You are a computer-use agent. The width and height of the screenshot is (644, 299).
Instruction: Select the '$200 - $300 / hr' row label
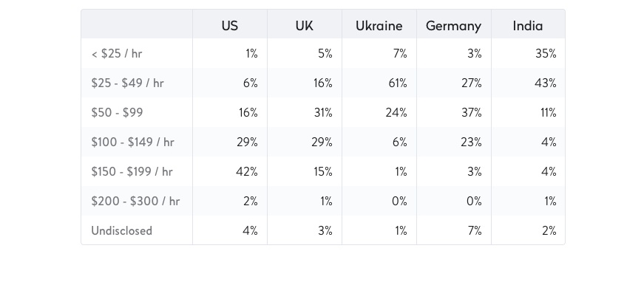[135, 202]
